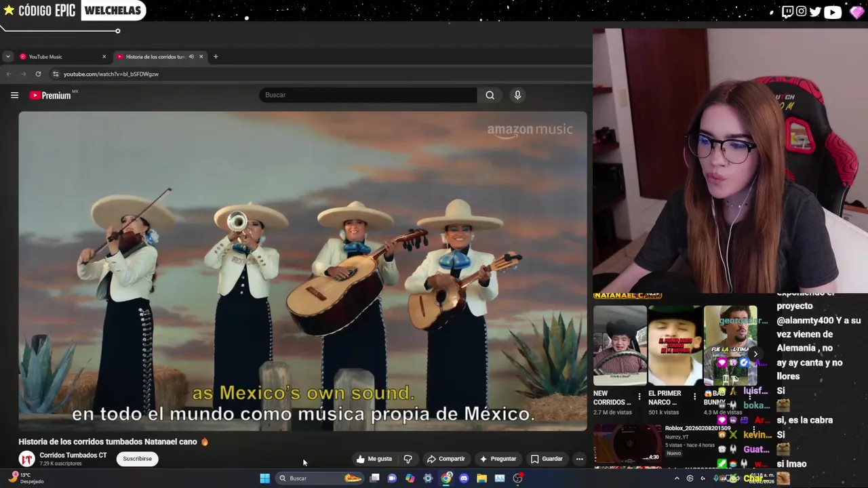Open Task View on the taskbar
Screen dimensions: 868x488
[374, 479]
